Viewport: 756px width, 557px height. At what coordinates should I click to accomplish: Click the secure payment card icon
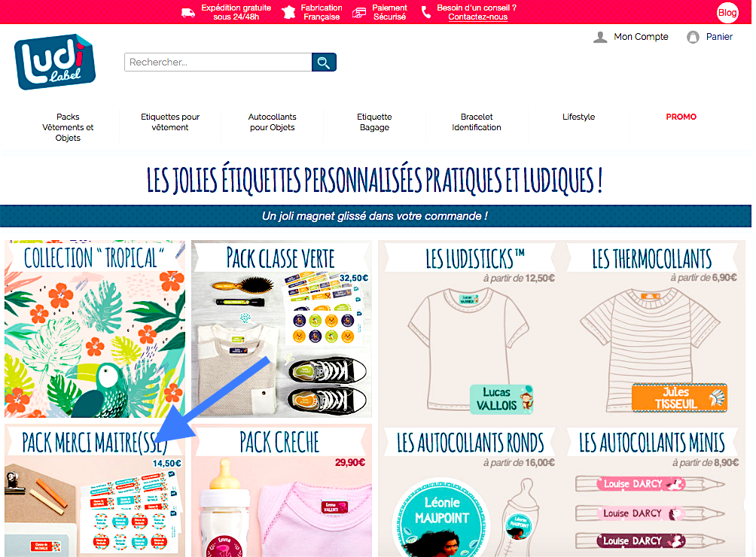coord(358,13)
